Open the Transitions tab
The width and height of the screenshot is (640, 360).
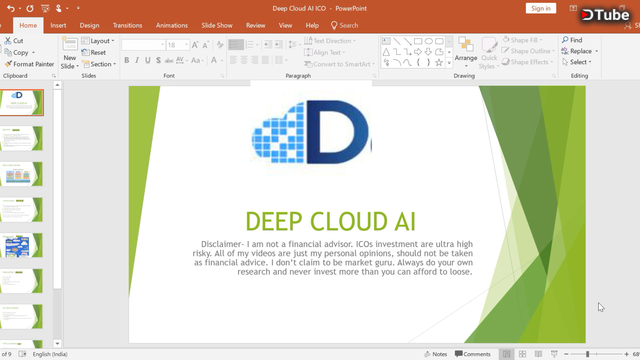(127, 25)
